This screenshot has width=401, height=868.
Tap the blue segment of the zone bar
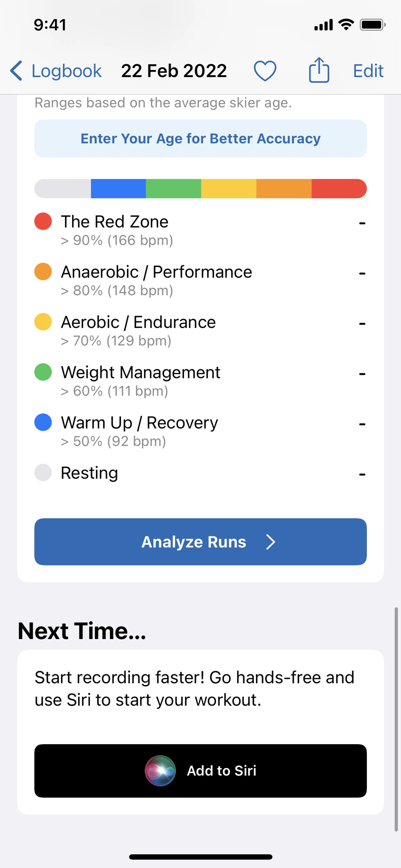coord(118,189)
